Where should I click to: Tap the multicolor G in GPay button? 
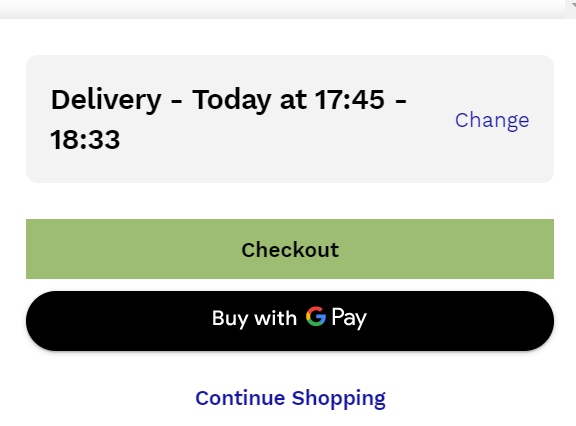pos(316,316)
